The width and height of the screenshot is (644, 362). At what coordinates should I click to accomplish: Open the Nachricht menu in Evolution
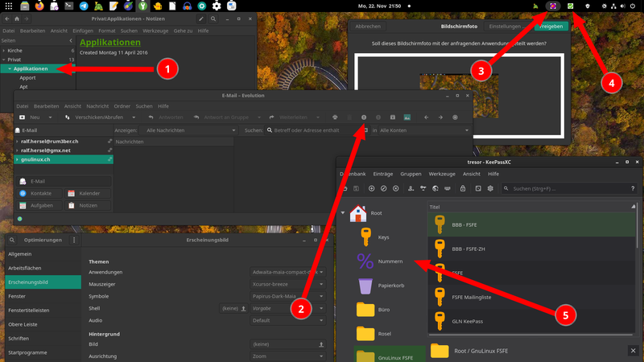(x=97, y=106)
